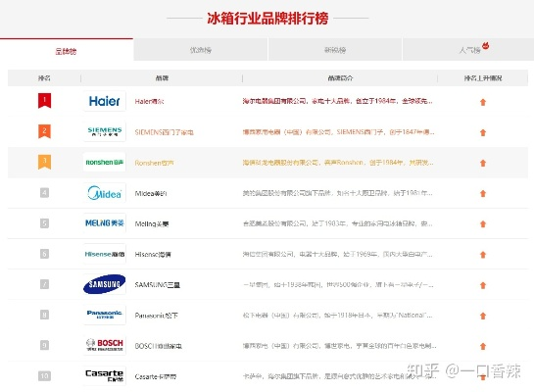Click the Samsung oval logo

pyautogui.click(x=104, y=284)
